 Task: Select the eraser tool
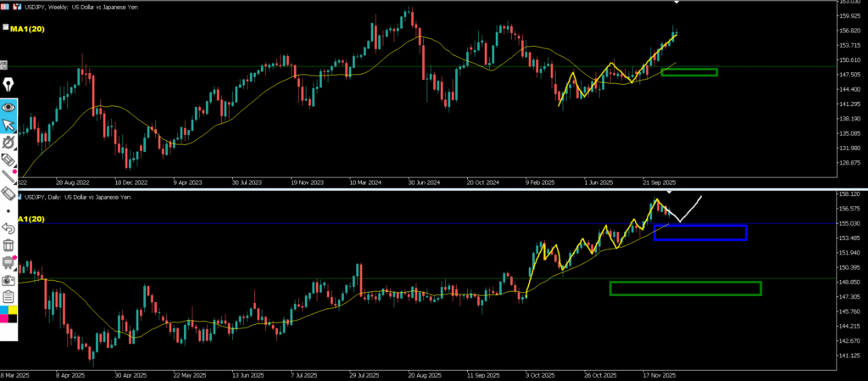tap(9, 193)
